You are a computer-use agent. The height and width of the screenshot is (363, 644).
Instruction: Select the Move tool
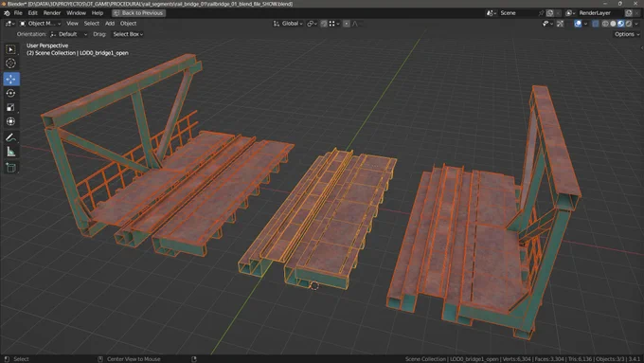coord(11,79)
